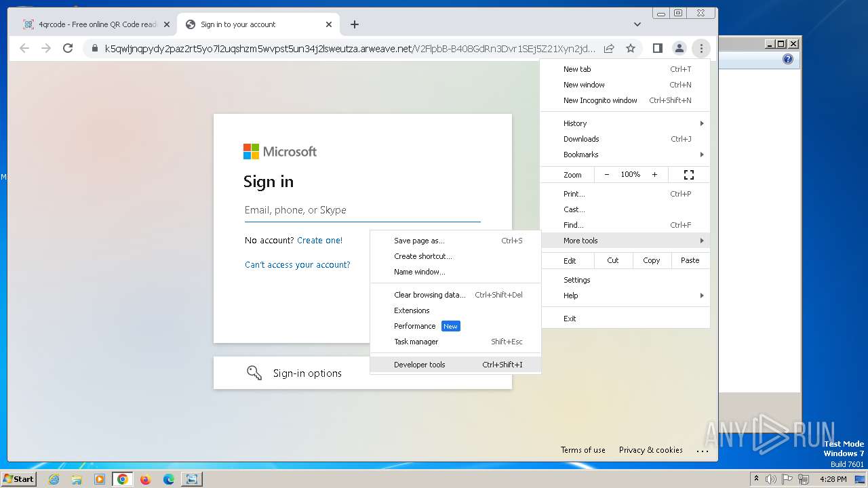Click the three-dot Chrome menu button
Image resolution: width=868 pixels, height=488 pixels.
(701, 48)
